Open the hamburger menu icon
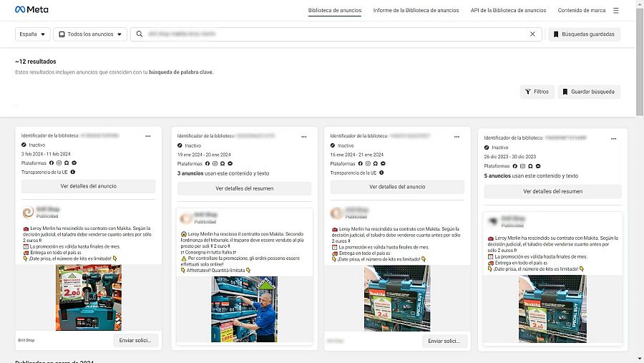This screenshot has height=363, width=644. 615,10
